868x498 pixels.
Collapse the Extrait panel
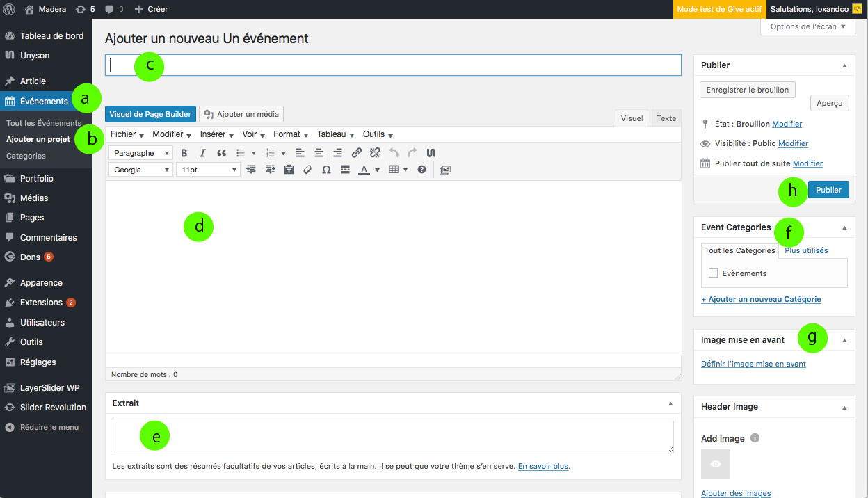670,403
